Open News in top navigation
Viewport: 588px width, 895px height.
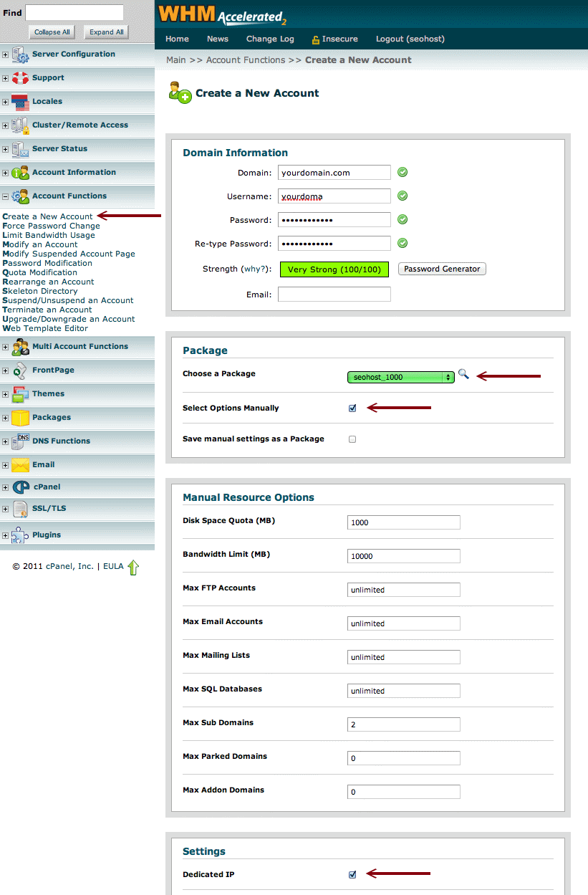218,39
